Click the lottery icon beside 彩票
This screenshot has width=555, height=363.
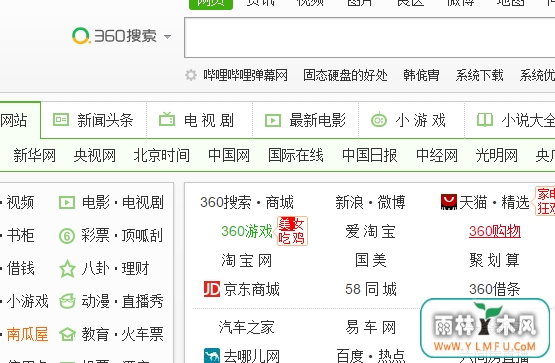(67, 236)
